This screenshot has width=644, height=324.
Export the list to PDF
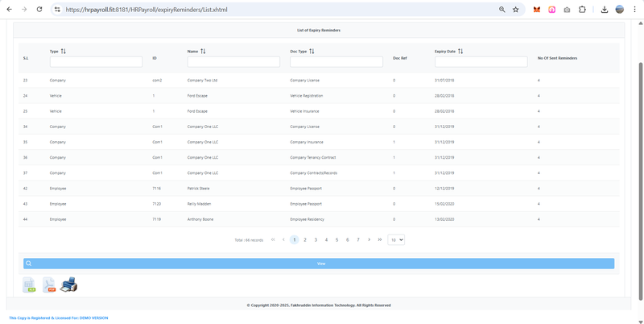point(49,285)
